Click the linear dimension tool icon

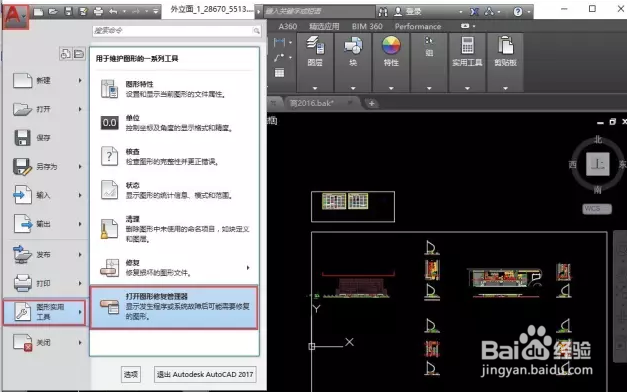[280, 42]
